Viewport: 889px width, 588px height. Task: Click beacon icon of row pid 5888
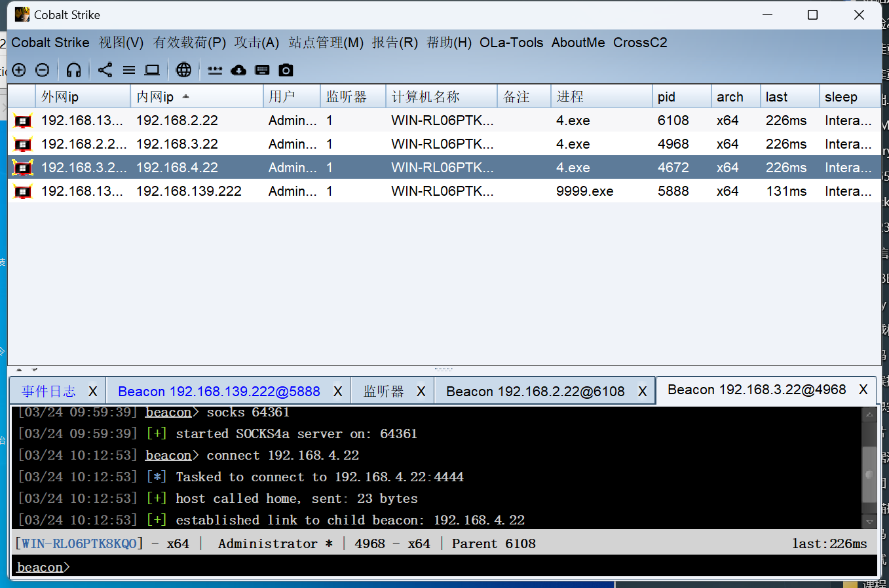(x=23, y=191)
